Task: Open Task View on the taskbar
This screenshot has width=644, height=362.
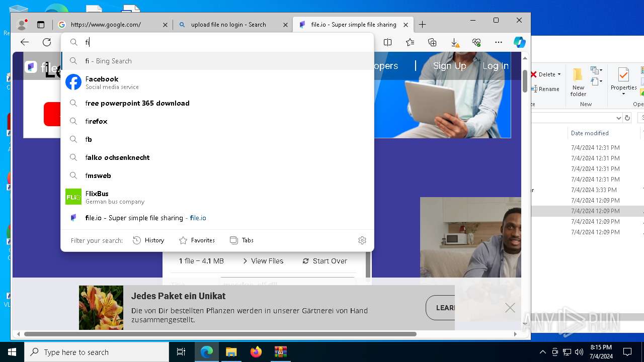Action: (181, 352)
